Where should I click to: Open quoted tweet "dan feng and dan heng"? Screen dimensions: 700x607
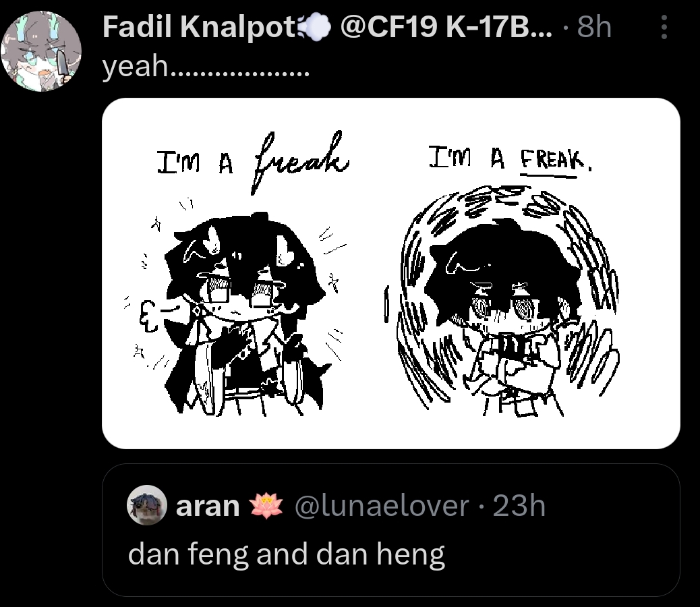(391, 530)
